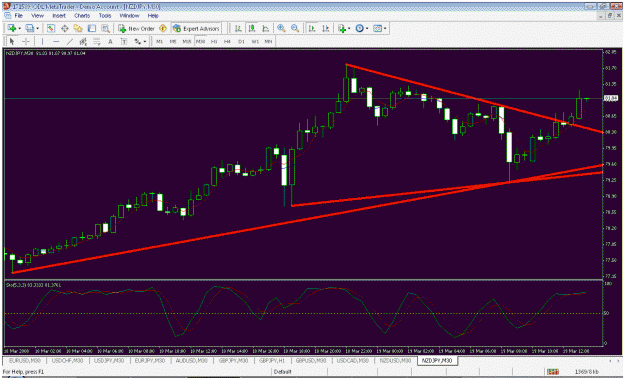
Task: Expand the New Chart dropdown arrow
Action: [20, 28]
